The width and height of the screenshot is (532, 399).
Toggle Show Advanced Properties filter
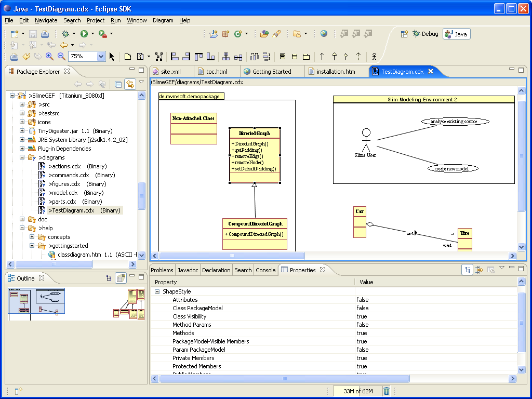tap(479, 270)
